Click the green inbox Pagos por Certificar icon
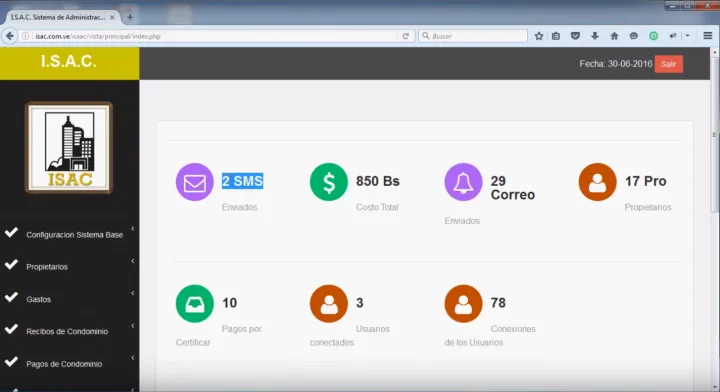Viewport: 720px width, 392px height. point(195,304)
